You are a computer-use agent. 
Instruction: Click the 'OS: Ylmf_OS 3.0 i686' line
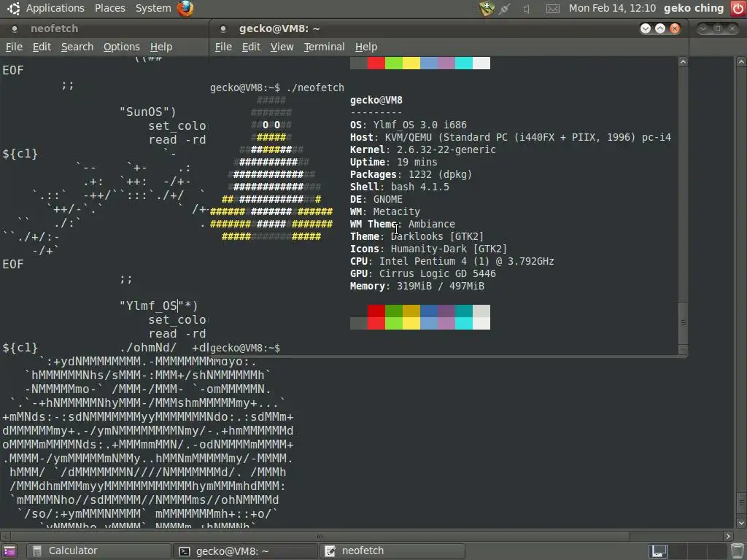click(409, 125)
